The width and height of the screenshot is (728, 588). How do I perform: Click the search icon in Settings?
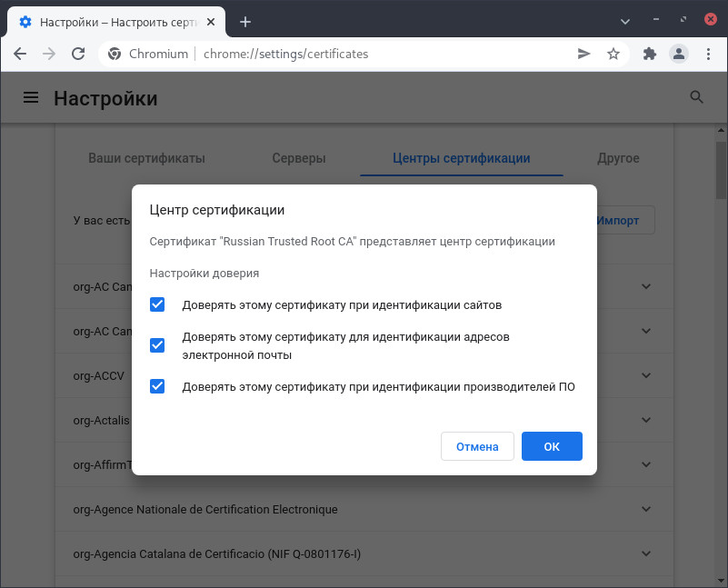point(696,97)
